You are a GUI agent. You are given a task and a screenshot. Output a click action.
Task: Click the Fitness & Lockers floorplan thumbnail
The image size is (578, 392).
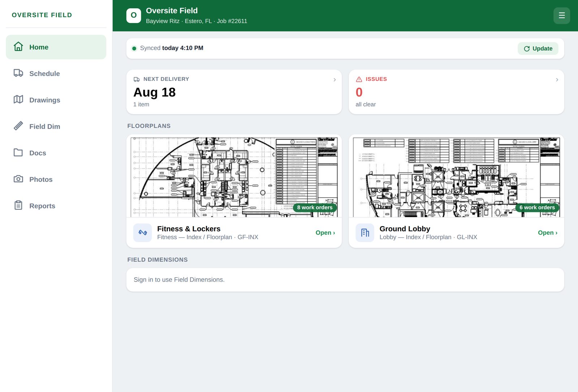[x=234, y=176]
